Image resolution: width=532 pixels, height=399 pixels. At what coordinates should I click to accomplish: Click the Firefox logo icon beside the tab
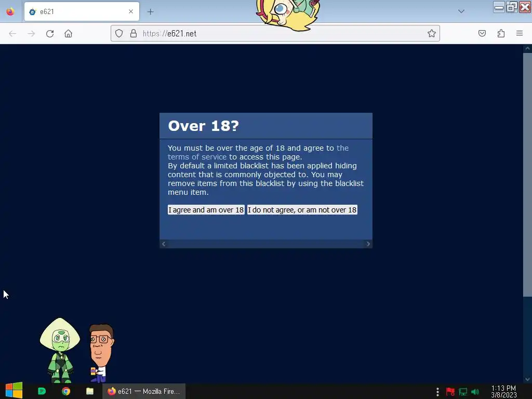click(x=10, y=11)
